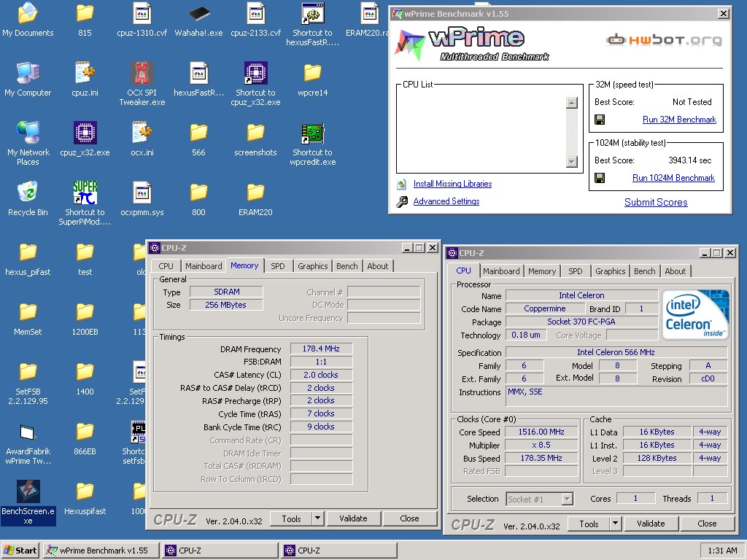
Task: Click Run 32M Benchmark link
Action: (x=679, y=120)
